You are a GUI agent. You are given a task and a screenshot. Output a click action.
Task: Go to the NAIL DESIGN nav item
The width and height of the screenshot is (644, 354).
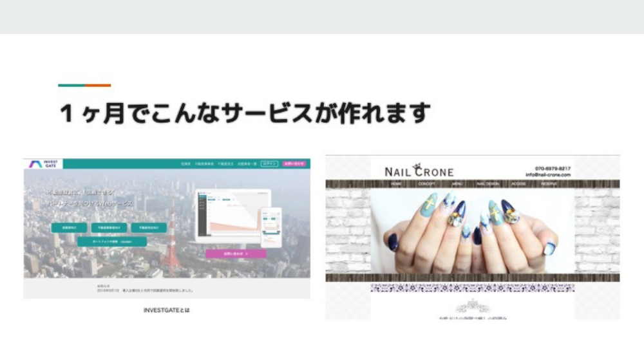click(488, 184)
